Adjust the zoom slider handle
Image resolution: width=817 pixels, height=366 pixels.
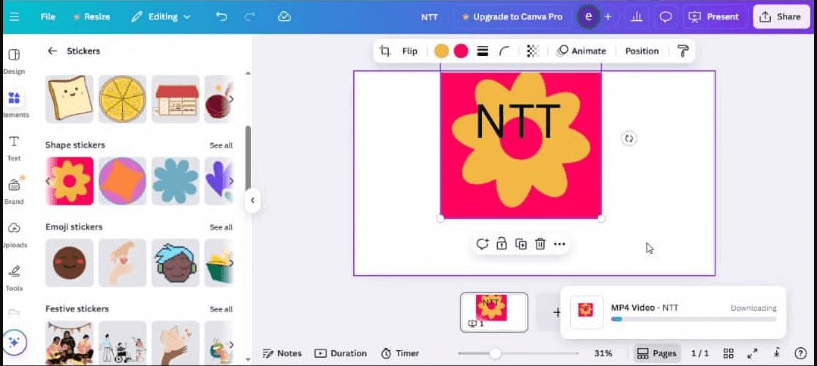click(495, 353)
